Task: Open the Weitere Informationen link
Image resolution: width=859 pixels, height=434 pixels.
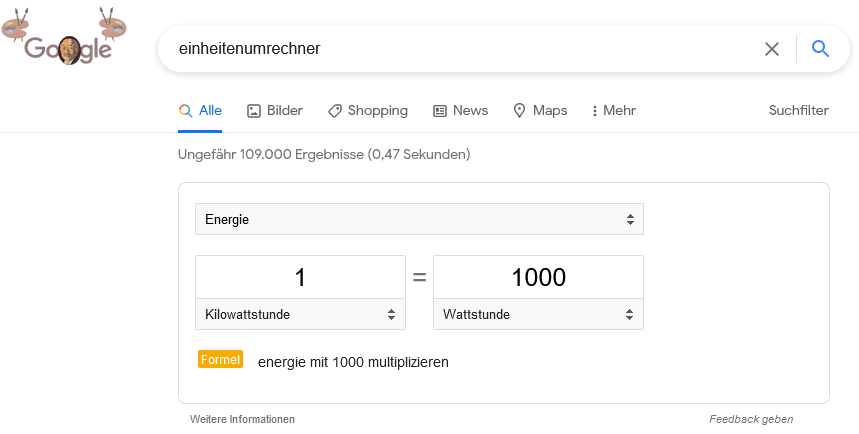Action: point(242,419)
